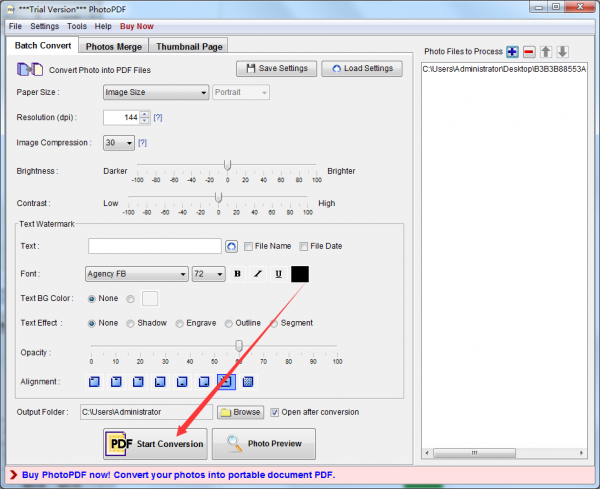Add a photo file with the plus icon
Image resolution: width=600 pixels, height=489 pixels.
coord(512,51)
